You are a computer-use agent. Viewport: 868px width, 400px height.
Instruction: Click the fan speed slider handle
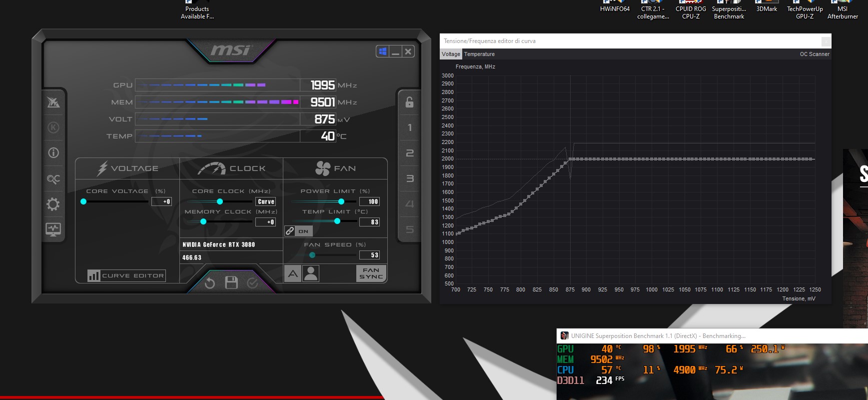[312, 255]
